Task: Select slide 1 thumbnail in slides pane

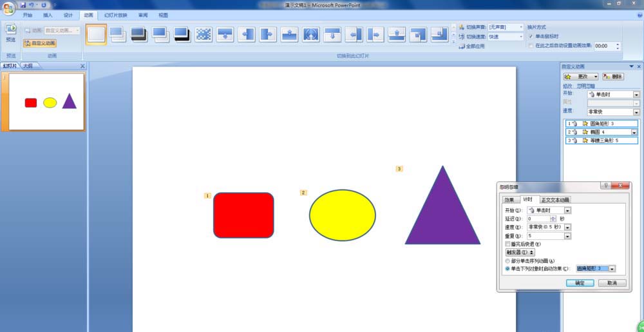Action: point(46,101)
